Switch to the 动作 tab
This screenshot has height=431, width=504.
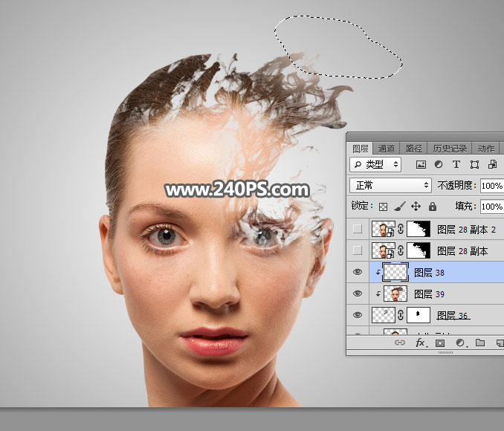[x=485, y=149]
